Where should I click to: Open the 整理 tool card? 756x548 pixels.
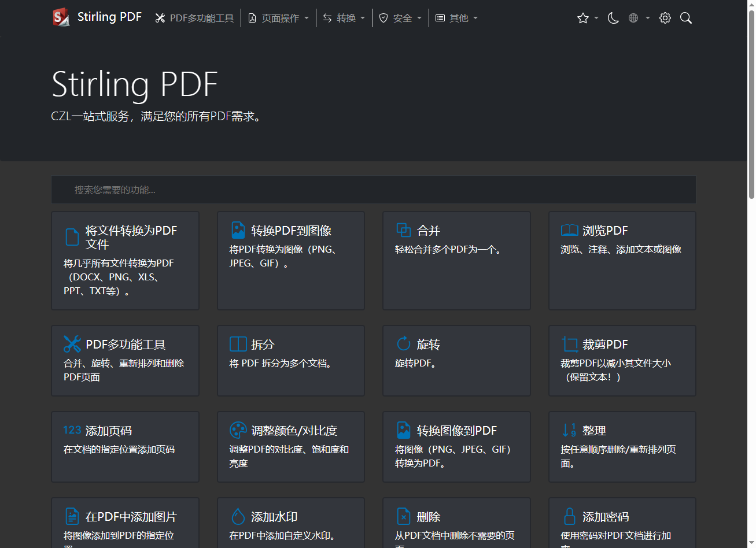(622, 447)
